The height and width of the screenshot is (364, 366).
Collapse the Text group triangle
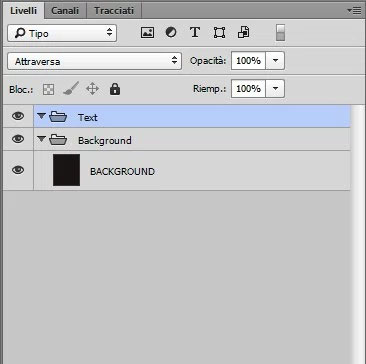pyautogui.click(x=41, y=116)
